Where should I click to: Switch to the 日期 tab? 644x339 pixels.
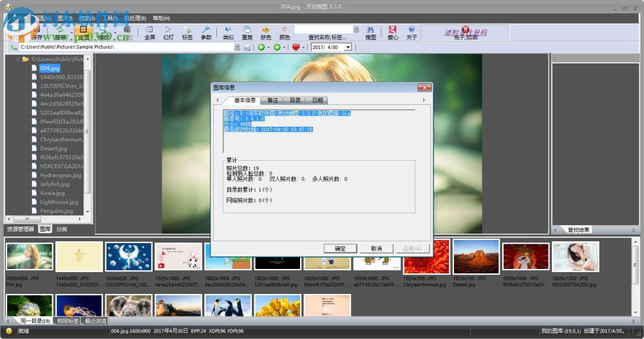click(317, 100)
